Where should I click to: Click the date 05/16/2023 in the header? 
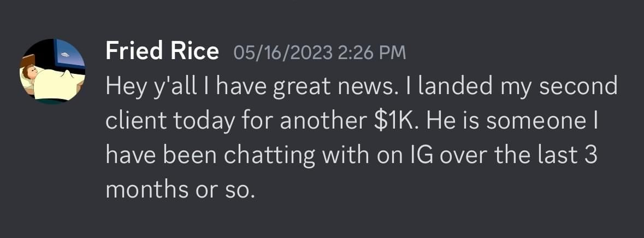[x=282, y=53]
